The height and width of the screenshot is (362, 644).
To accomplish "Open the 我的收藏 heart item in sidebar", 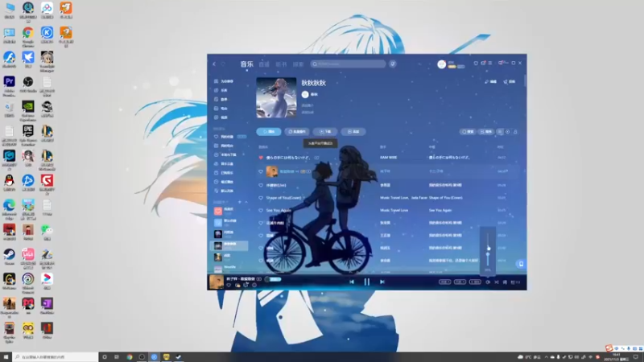I will (224, 137).
